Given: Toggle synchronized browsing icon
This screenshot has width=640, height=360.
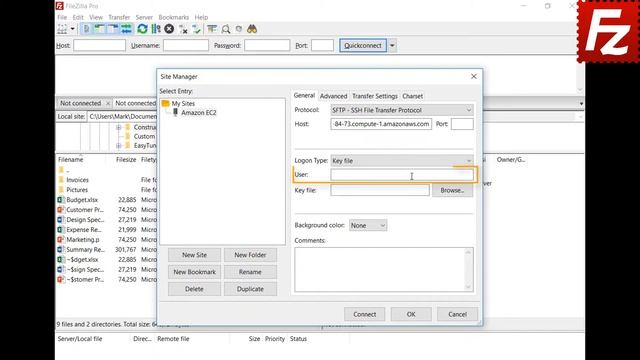Looking at the screenshot, I should coord(239,29).
